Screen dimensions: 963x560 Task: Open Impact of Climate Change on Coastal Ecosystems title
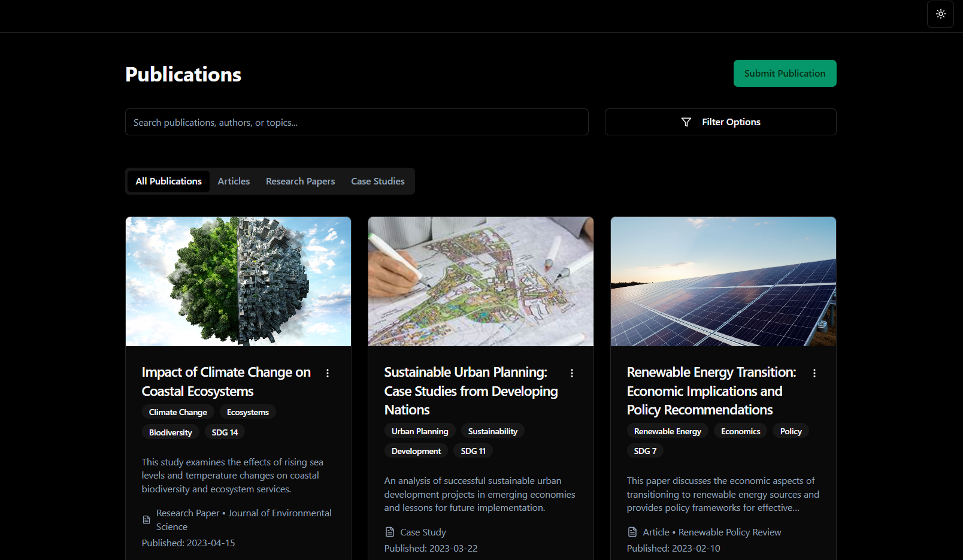pyautogui.click(x=226, y=382)
